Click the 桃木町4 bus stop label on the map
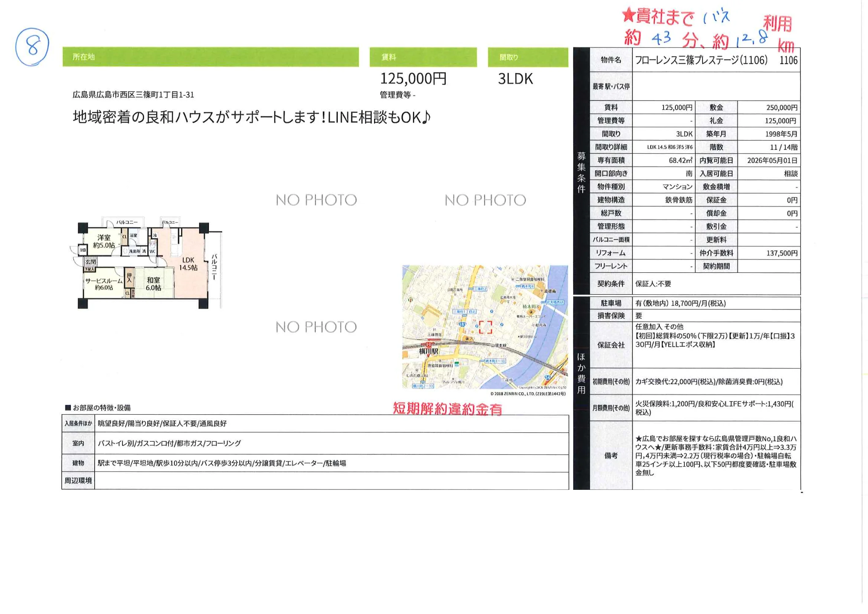Viewport: 868px width, 614px height. pos(527,286)
